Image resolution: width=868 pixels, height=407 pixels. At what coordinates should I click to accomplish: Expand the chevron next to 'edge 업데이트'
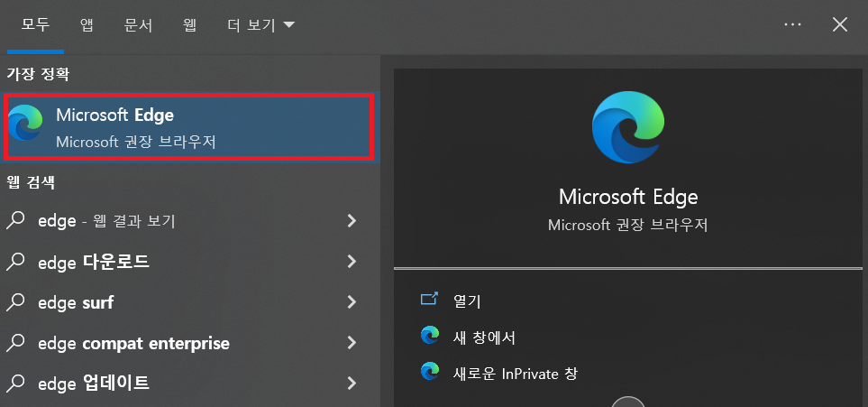click(x=351, y=384)
